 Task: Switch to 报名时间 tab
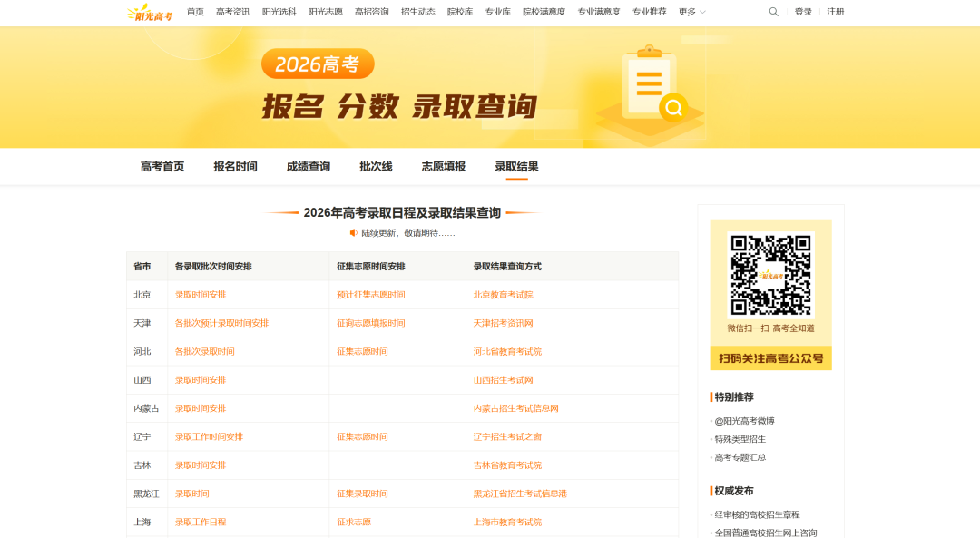[236, 167]
